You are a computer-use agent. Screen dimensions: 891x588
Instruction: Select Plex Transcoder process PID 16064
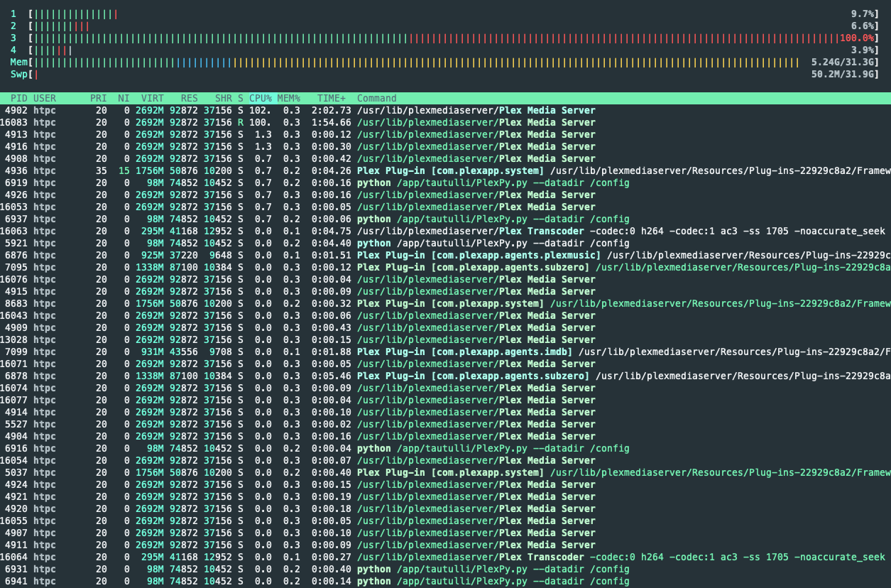[445, 557]
